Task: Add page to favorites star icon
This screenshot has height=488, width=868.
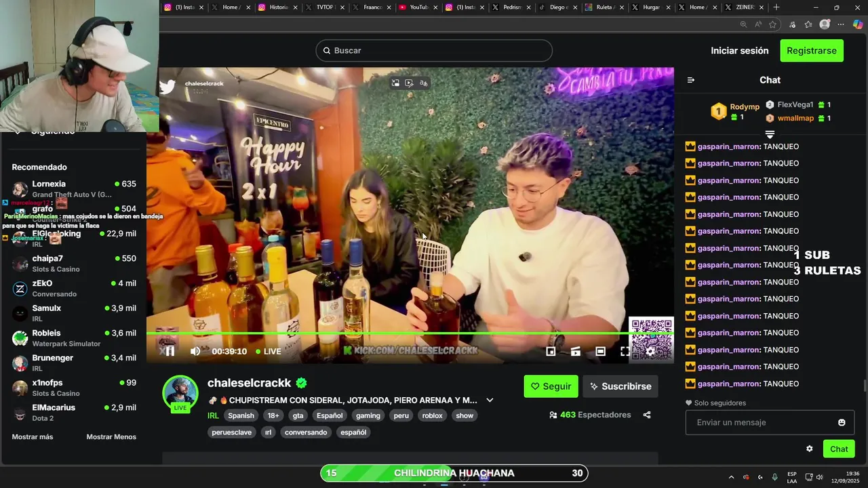Action: click(x=774, y=24)
